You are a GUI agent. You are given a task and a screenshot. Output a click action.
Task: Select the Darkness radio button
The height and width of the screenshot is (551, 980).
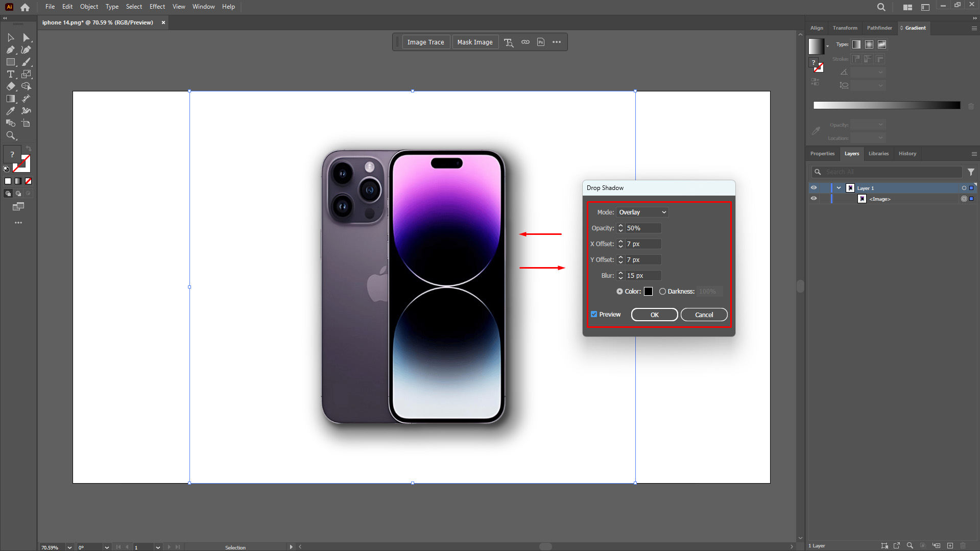663,291
